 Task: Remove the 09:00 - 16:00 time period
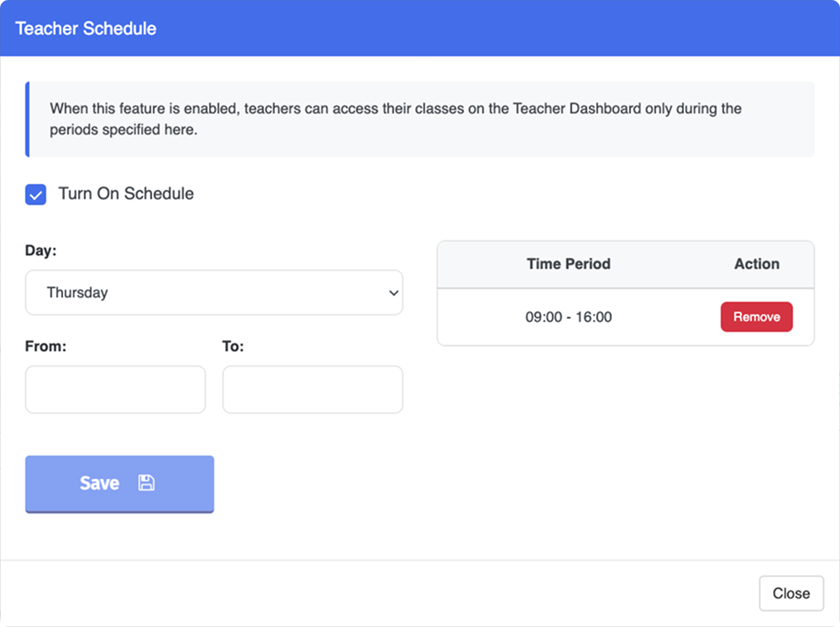pos(757,317)
